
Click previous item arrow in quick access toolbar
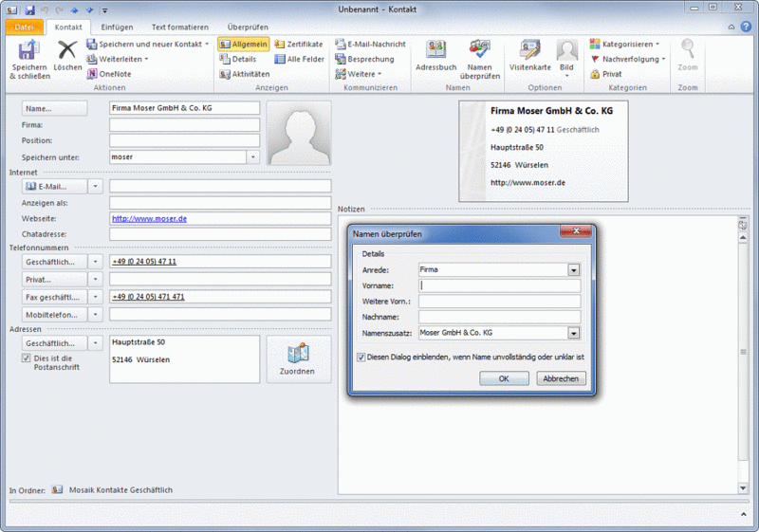coord(75,9)
